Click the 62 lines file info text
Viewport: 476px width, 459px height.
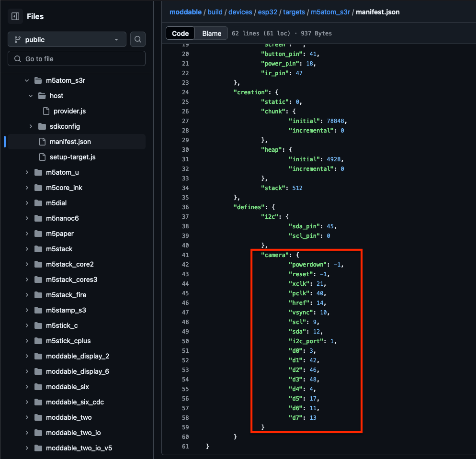[x=282, y=34]
